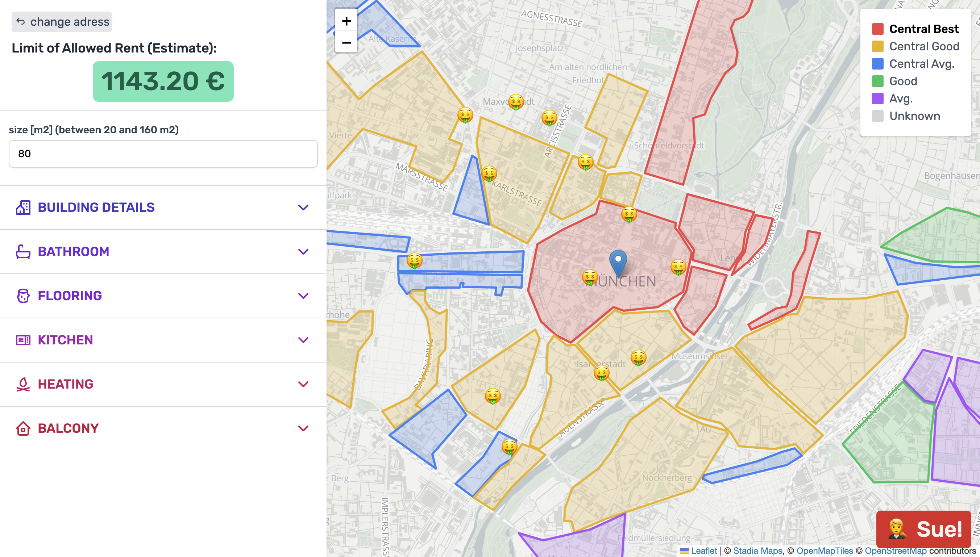This screenshot has width=980, height=557.
Task: Expand the Balcony section chevron
Action: click(x=303, y=428)
